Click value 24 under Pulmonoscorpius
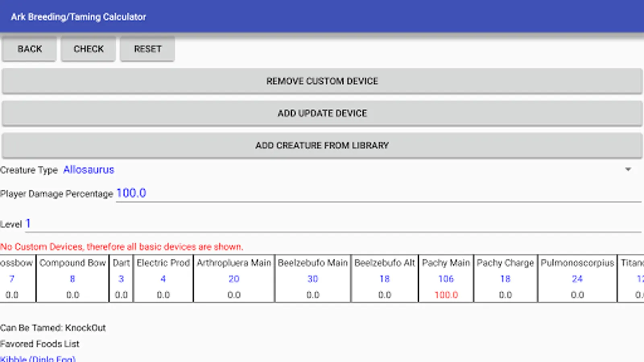644x362 pixels. coord(577,279)
